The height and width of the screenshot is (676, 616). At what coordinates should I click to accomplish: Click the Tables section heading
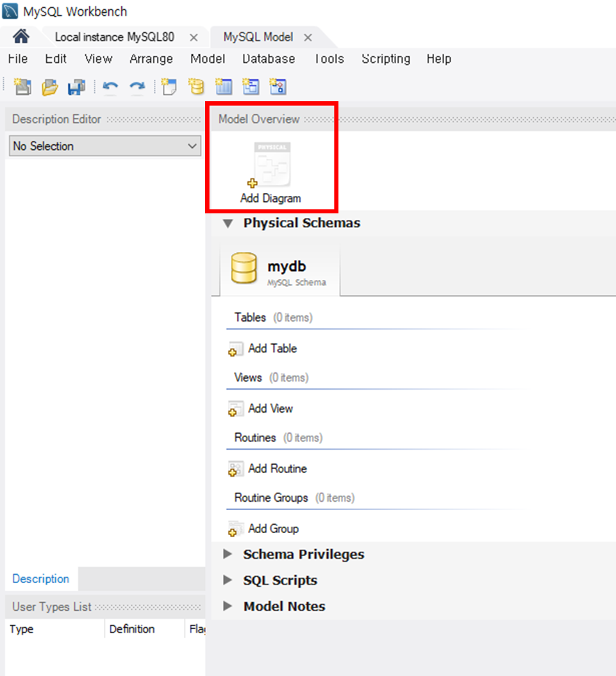coord(250,317)
